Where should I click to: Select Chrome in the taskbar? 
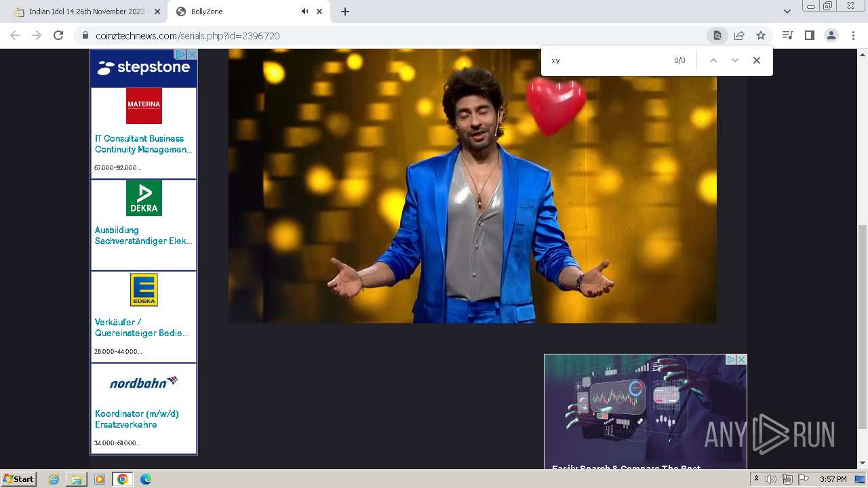click(x=122, y=479)
